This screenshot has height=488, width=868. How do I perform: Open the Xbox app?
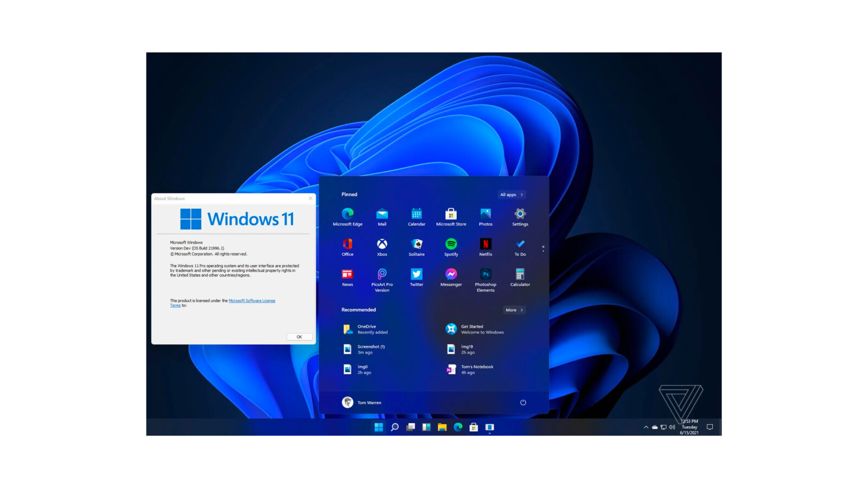pyautogui.click(x=382, y=247)
